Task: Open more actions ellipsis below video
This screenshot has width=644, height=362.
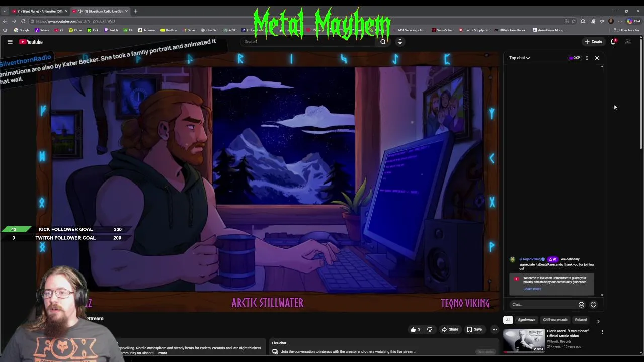Action: pos(494,330)
